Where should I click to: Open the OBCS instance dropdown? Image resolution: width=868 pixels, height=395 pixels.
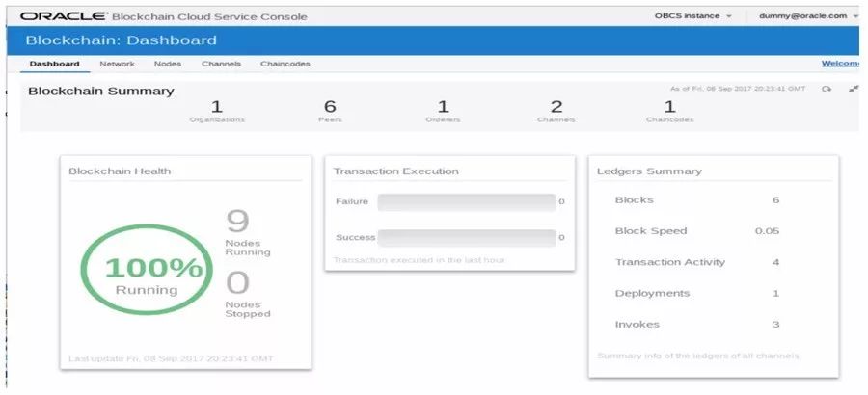click(693, 16)
